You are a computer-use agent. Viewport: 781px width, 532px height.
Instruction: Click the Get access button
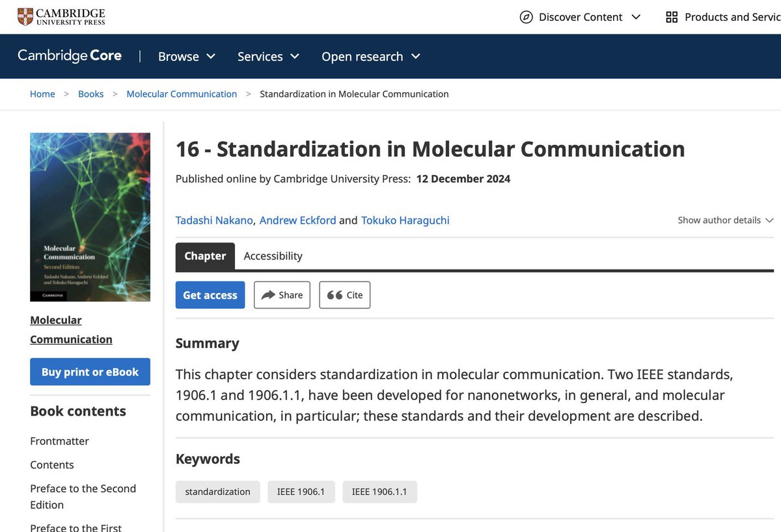point(210,295)
